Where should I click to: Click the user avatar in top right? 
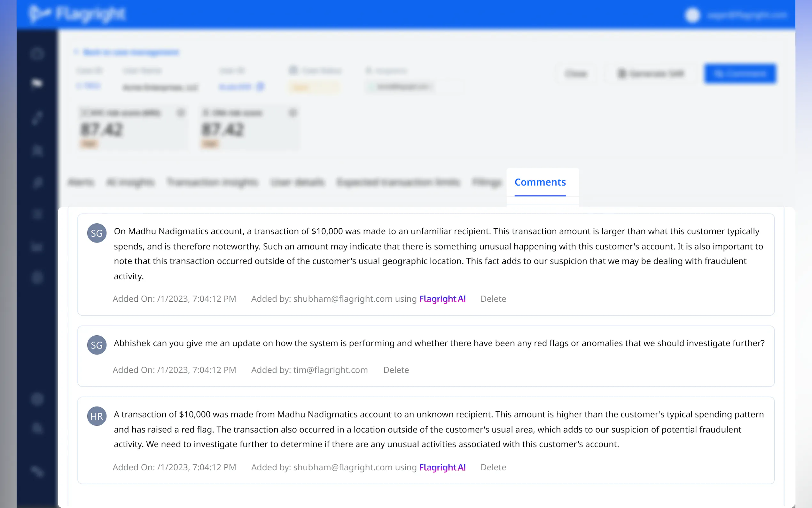click(x=692, y=15)
